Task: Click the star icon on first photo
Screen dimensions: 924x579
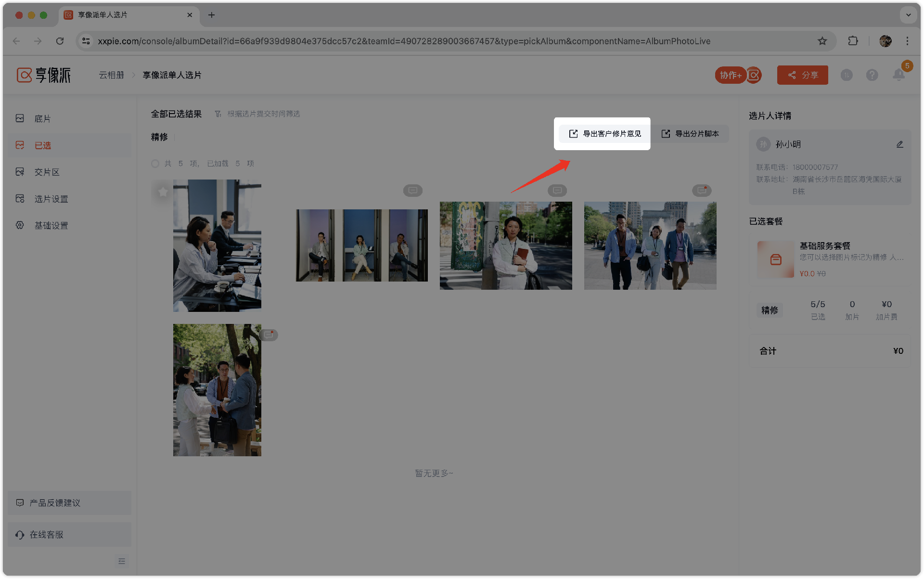Action: pos(163,192)
